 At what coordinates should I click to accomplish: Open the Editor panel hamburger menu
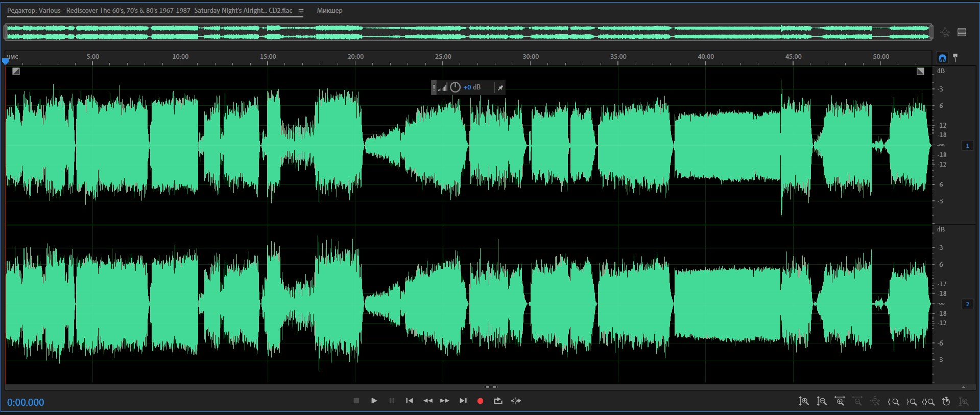[301, 11]
